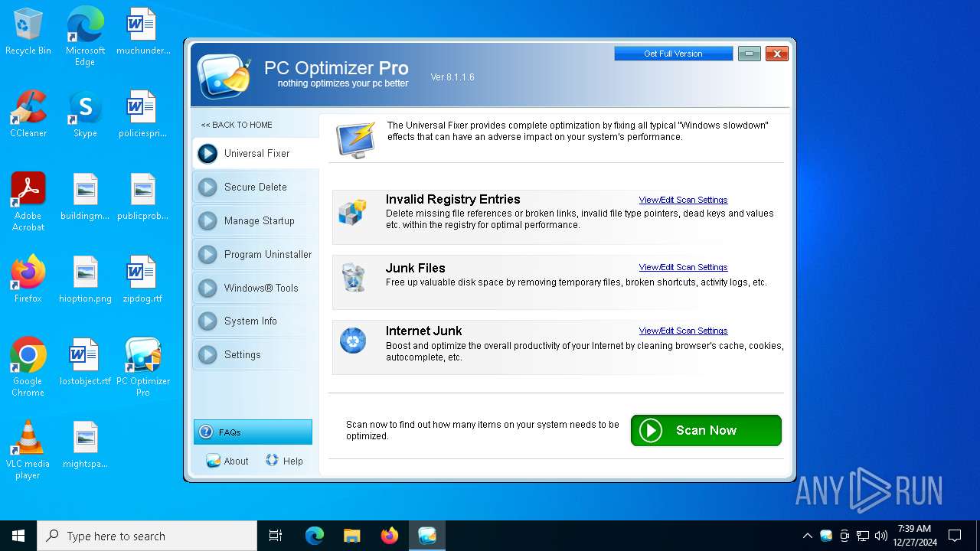Select VLC media player desktop shortcut
The width and height of the screenshot is (980, 551).
[x=28, y=449]
